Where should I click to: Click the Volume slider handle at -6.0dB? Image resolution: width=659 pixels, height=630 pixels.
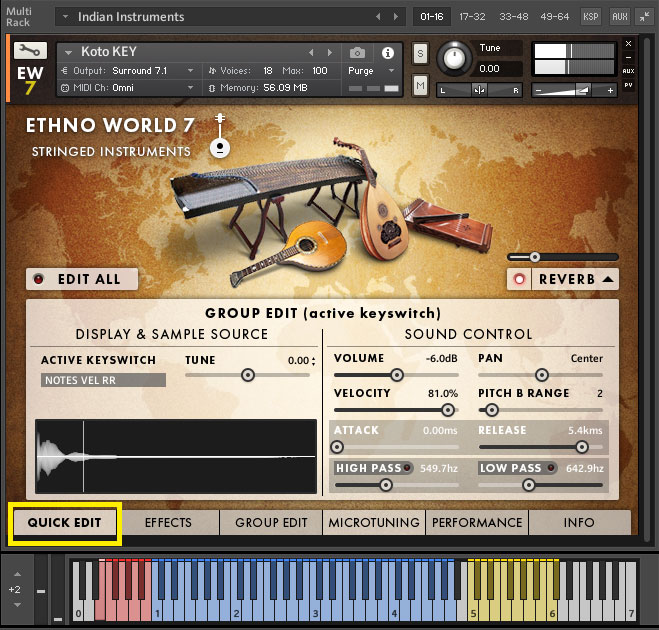pos(397,375)
